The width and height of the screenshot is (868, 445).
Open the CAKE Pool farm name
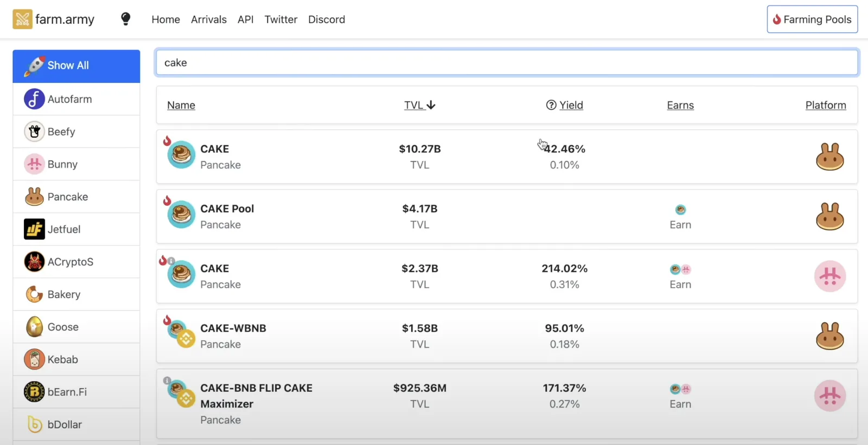tap(227, 209)
